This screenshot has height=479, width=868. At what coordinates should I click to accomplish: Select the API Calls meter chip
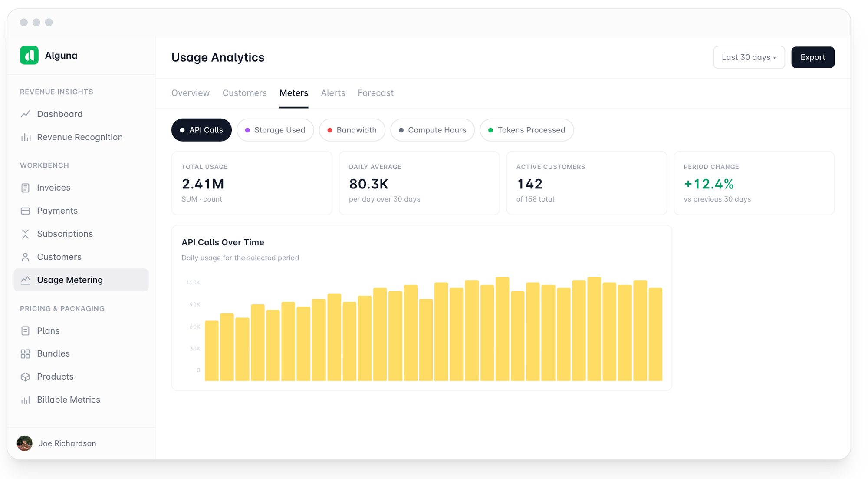(x=201, y=130)
